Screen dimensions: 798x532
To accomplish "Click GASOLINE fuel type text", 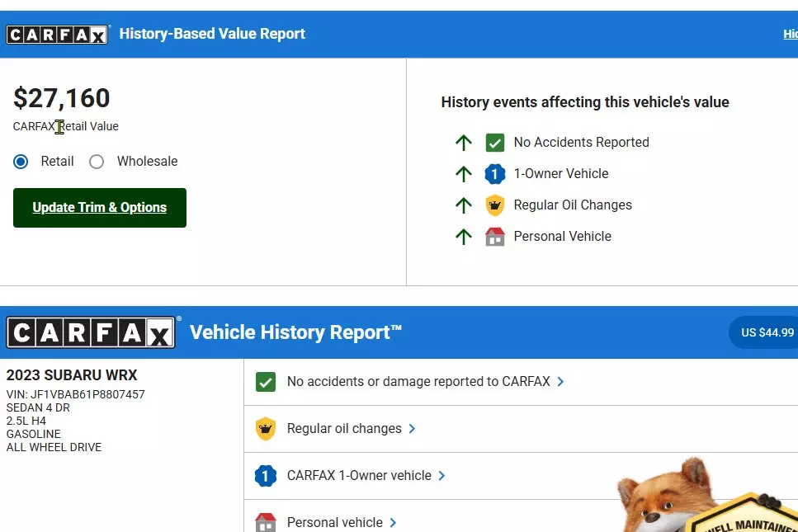I will pos(33,434).
